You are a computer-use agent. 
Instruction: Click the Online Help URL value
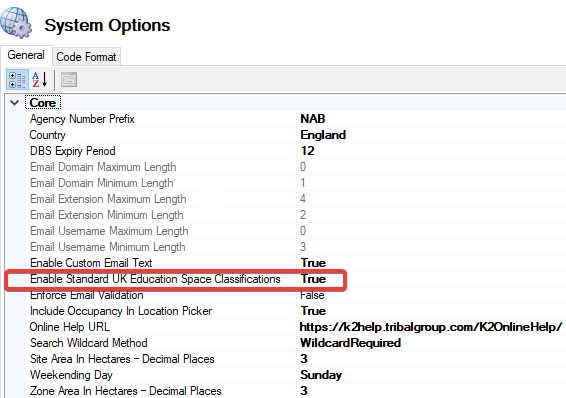coord(431,327)
